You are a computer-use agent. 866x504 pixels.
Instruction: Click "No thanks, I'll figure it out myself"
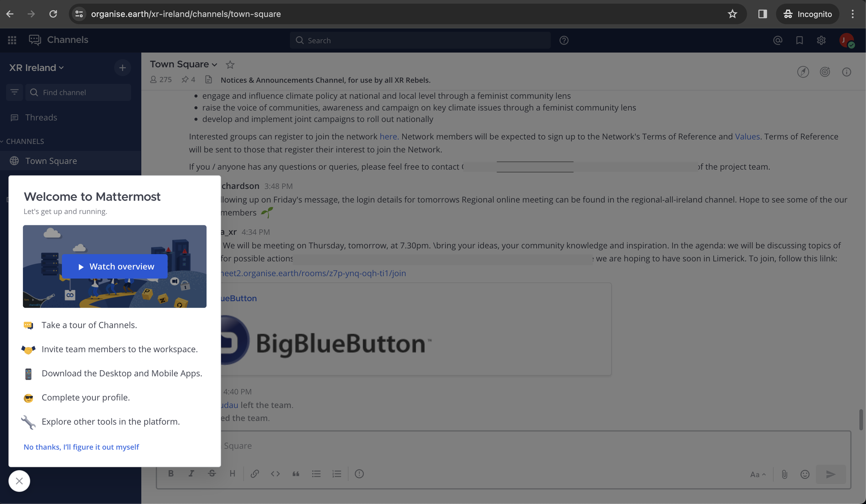(x=81, y=447)
